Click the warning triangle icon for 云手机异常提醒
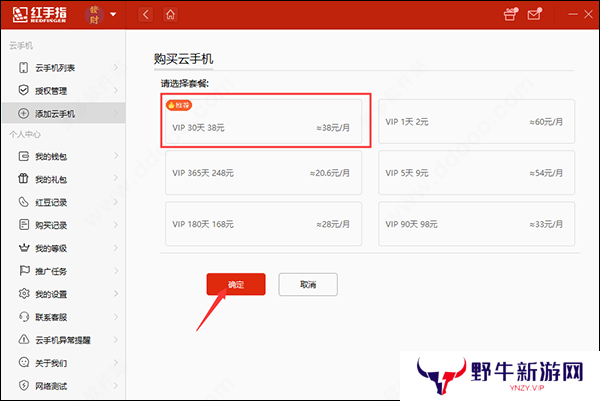Image resolution: width=600 pixels, height=401 pixels. coord(24,339)
